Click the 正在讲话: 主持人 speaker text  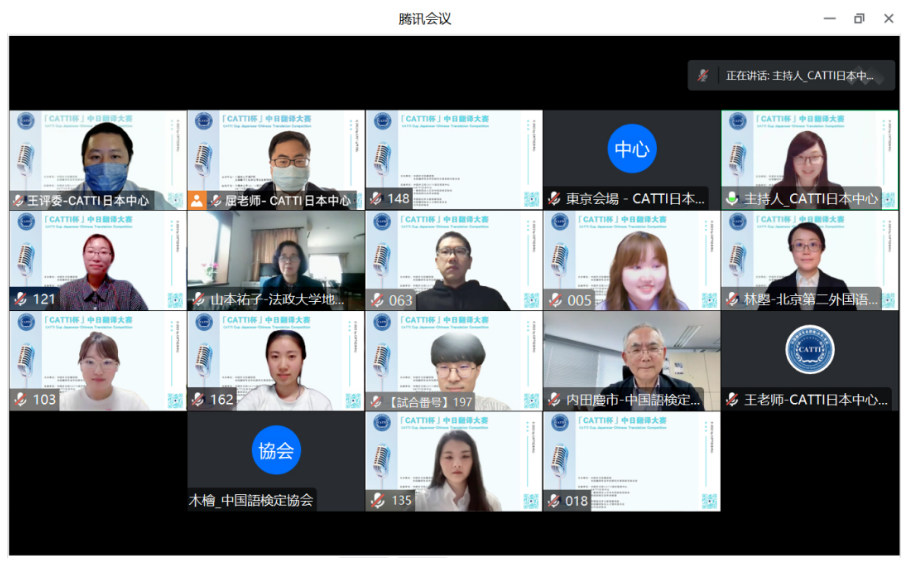799,75
